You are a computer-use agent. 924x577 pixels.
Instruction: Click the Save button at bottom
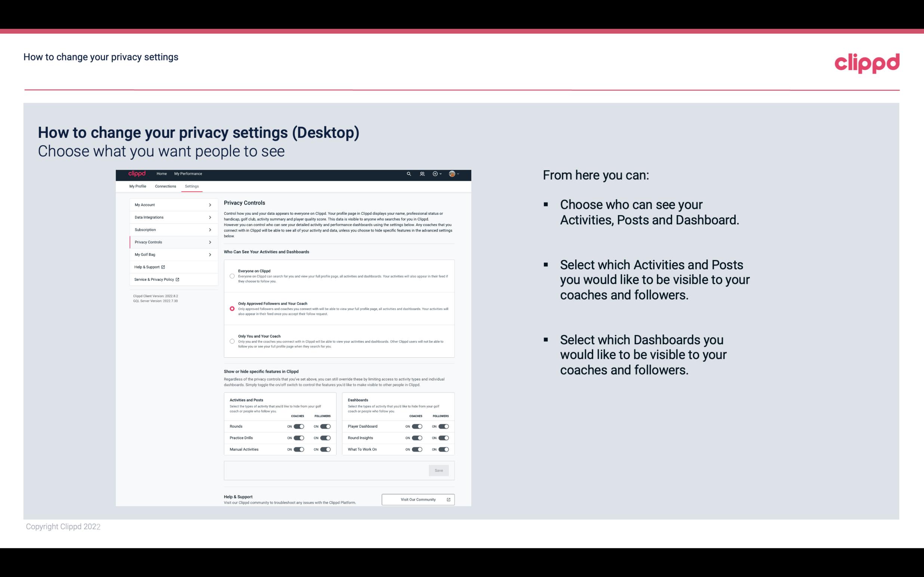coord(439,471)
